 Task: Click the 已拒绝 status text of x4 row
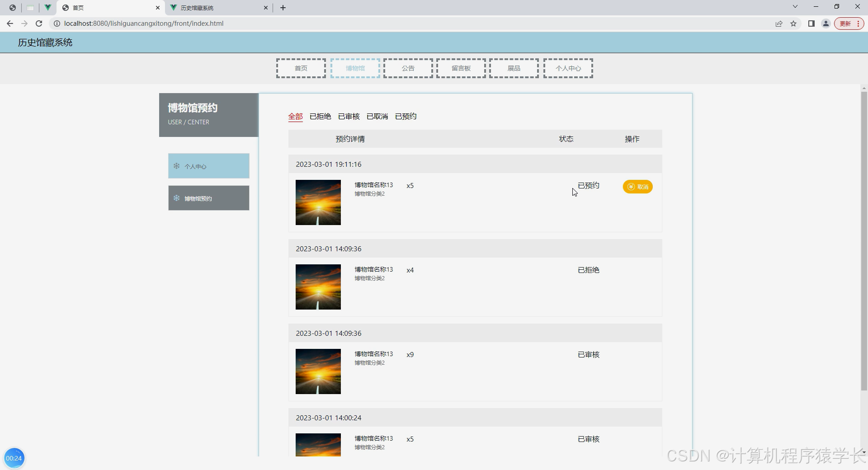(589, 270)
